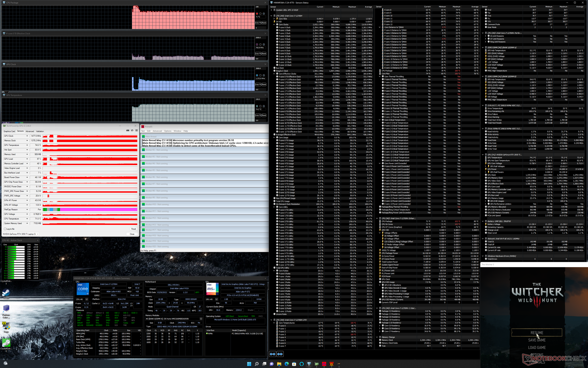Open File Explorer from the taskbar

[x=279, y=364]
